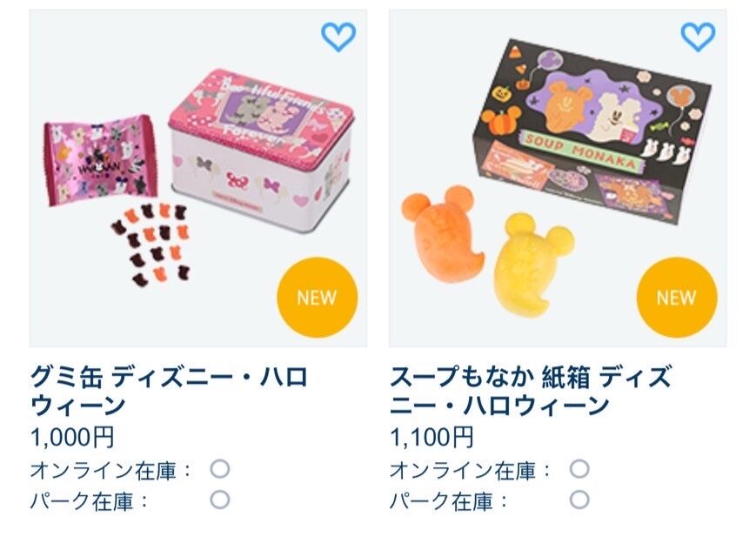756x550 pixels.
Task: Select park stock circle for グミ缶
Action: [220, 500]
